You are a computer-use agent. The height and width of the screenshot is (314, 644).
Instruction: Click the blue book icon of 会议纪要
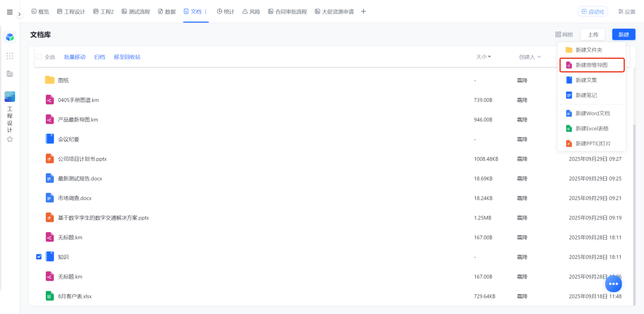pyautogui.click(x=50, y=139)
